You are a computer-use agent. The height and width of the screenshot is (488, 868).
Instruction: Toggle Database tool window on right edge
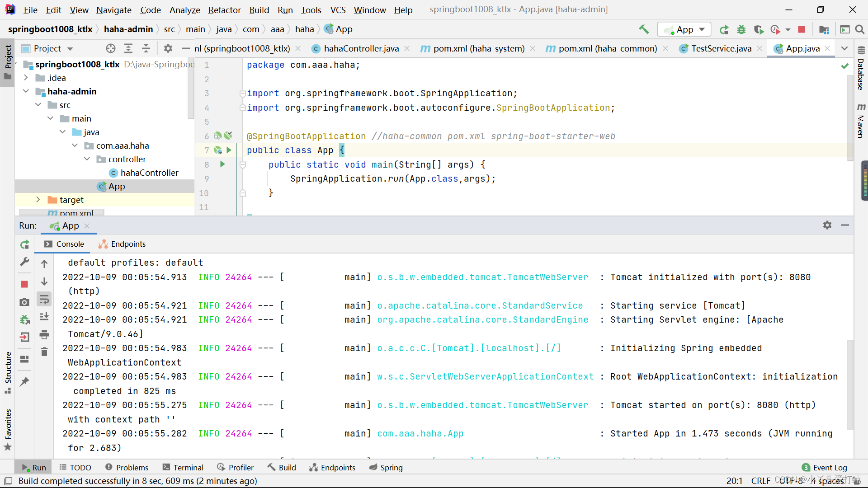[x=861, y=69]
